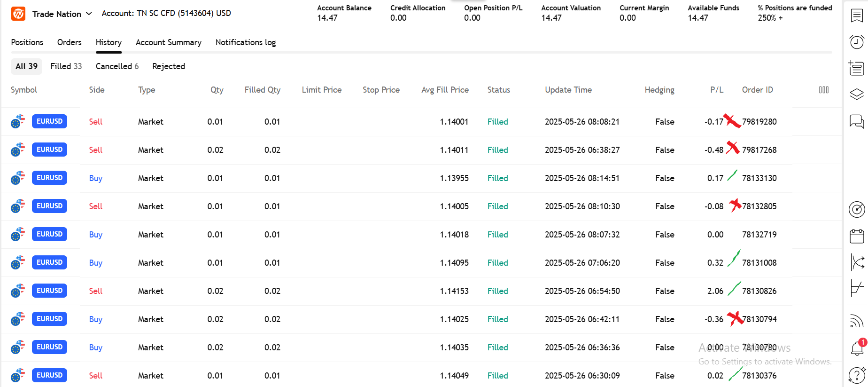Click the Trade Nation logo icon

click(18, 14)
